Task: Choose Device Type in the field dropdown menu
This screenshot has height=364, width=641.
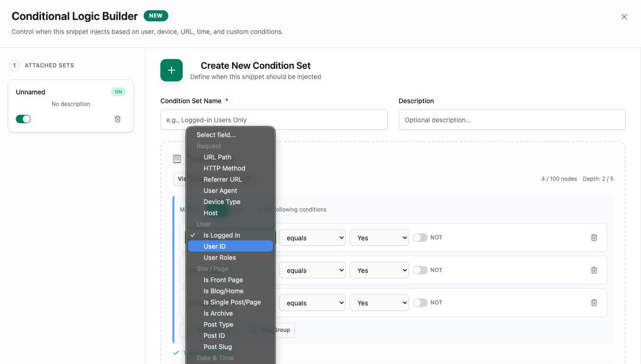Action: tap(222, 202)
